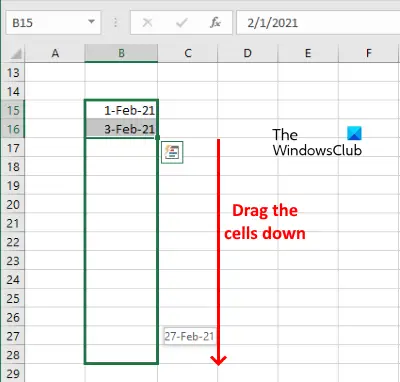Select row 15 header
This screenshot has height=382, width=400.
click(13, 110)
